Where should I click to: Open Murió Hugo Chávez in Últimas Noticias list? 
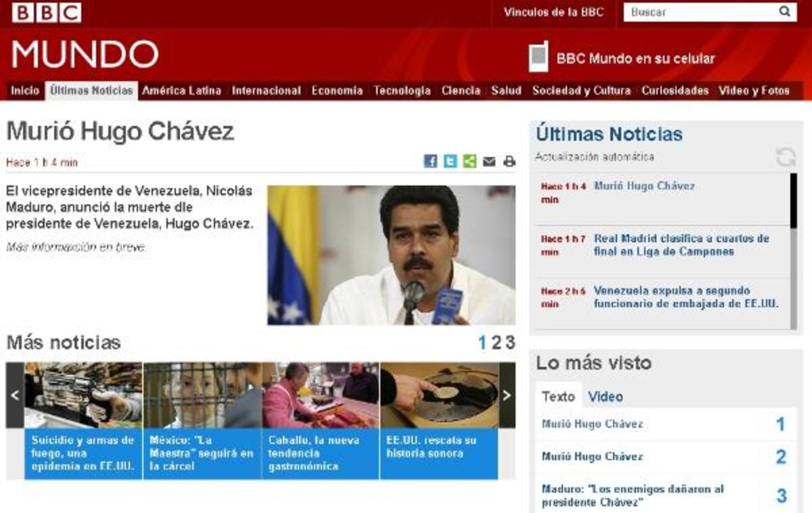click(644, 186)
